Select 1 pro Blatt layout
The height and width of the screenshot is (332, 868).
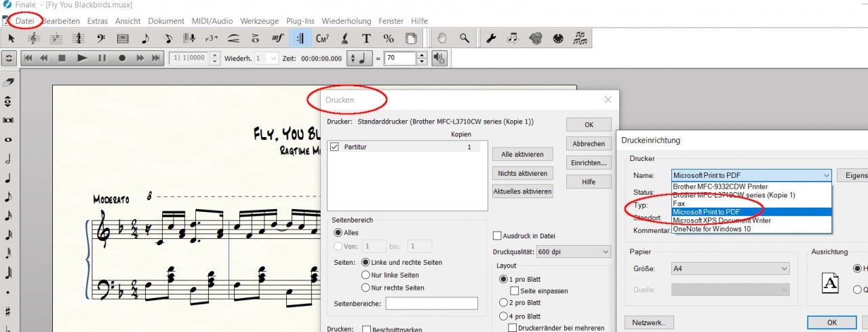coord(503,279)
